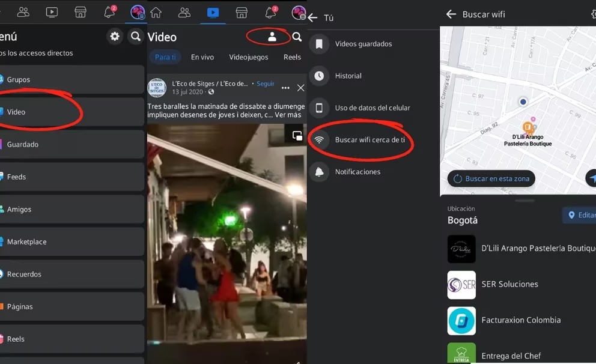Open Recuerdos shortcut in menu
This screenshot has width=596, height=364.
(71, 274)
